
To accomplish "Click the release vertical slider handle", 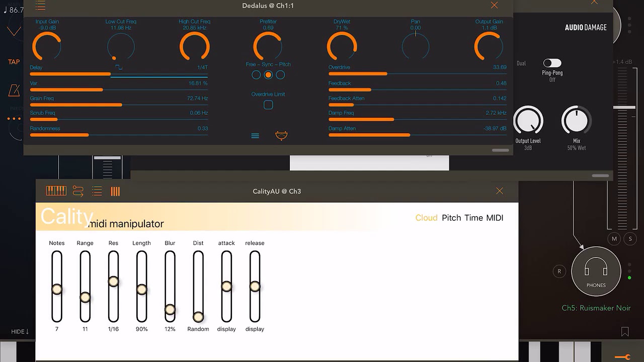I will click(255, 286).
